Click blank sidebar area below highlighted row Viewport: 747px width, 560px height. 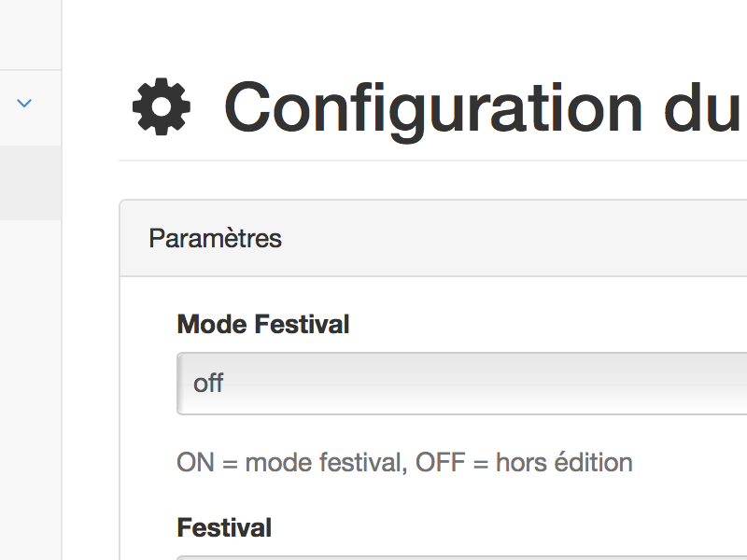[31, 390]
